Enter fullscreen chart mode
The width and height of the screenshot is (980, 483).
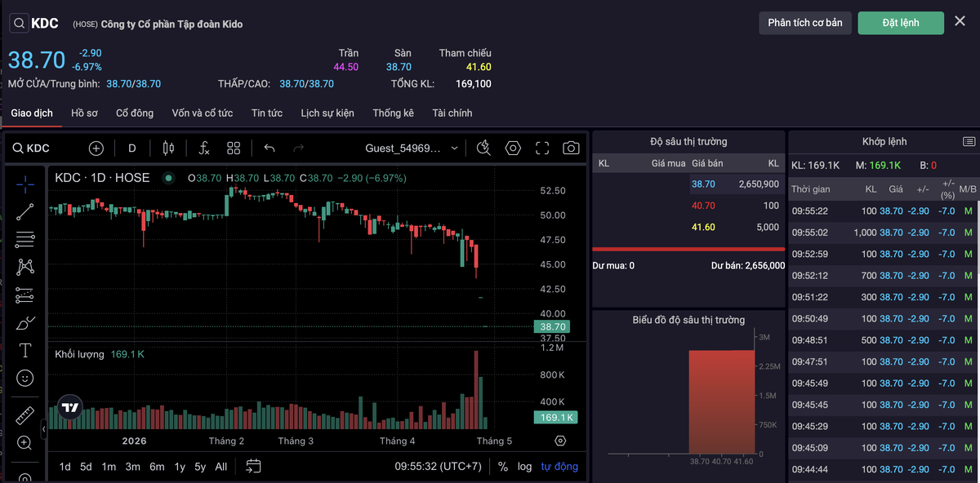(x=542, y=148)
